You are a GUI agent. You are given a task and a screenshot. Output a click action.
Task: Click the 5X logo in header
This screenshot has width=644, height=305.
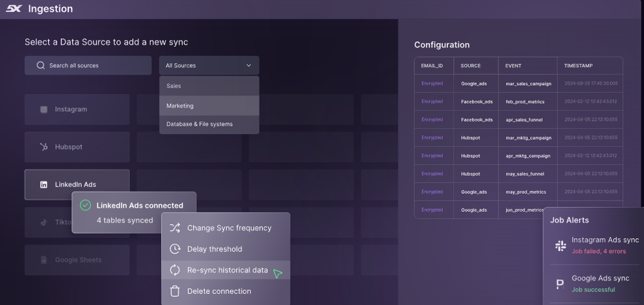(x=14, y=8)
